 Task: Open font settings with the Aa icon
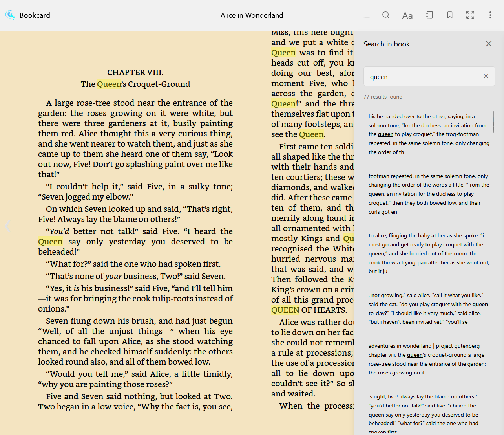pyautogui.click(x=407, y=15)
